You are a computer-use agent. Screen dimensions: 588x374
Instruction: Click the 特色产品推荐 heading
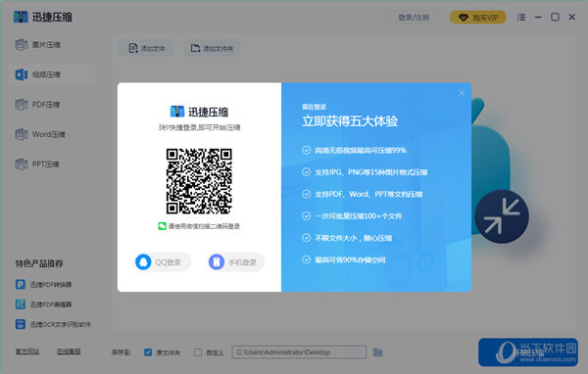39,263
